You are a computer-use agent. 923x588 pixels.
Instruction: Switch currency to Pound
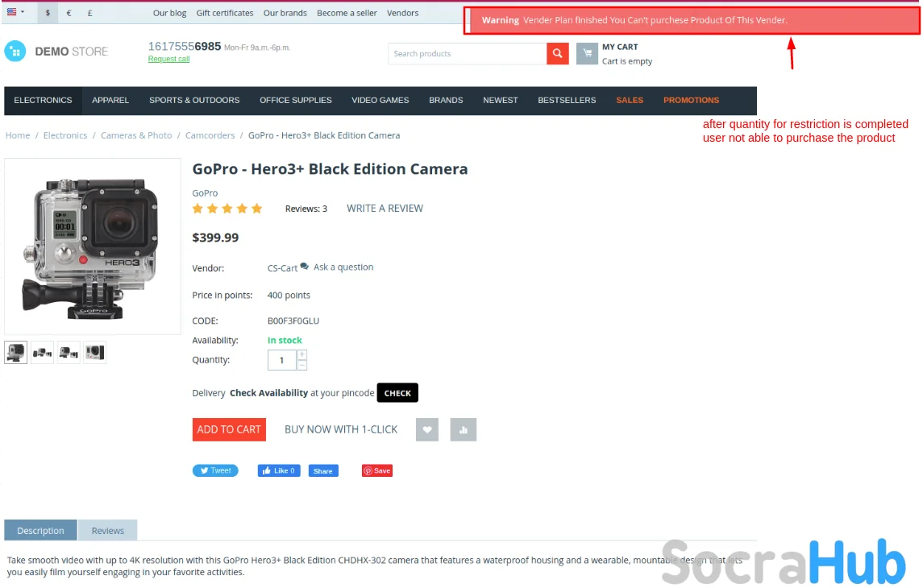point(89,12)
